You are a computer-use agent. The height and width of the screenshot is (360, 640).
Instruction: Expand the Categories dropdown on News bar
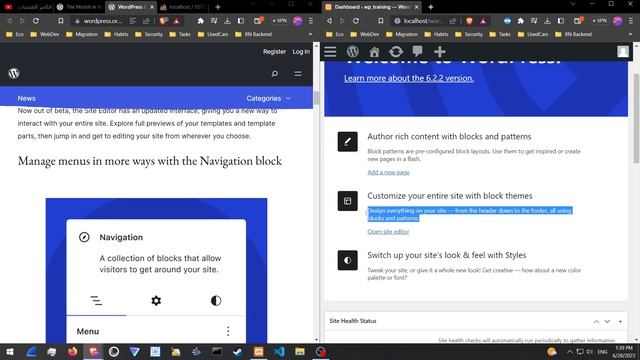(268, 98)
